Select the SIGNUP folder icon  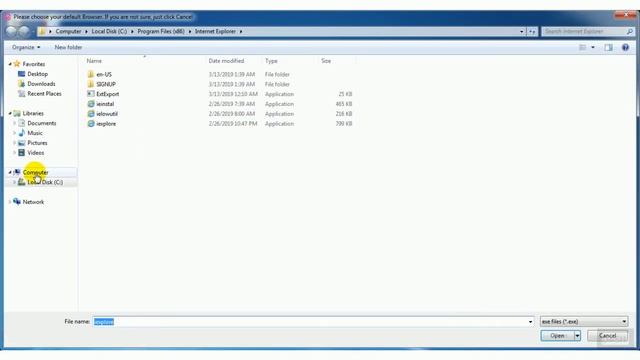[91, 84]
